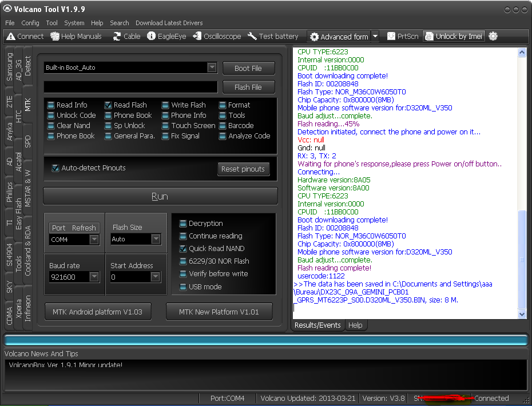Image resolution: width=532 pixels, height=406 pixels.
Task: Enable 6229/30 NOR Flash checkbox
Action: point(183,261)
